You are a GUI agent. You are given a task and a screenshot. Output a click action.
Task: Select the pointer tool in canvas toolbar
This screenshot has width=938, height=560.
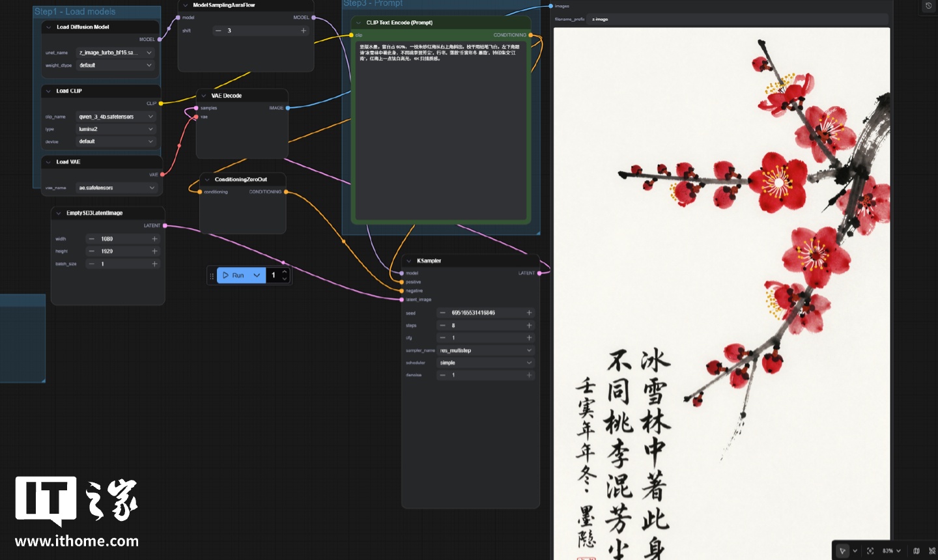[x=842, y=551]
